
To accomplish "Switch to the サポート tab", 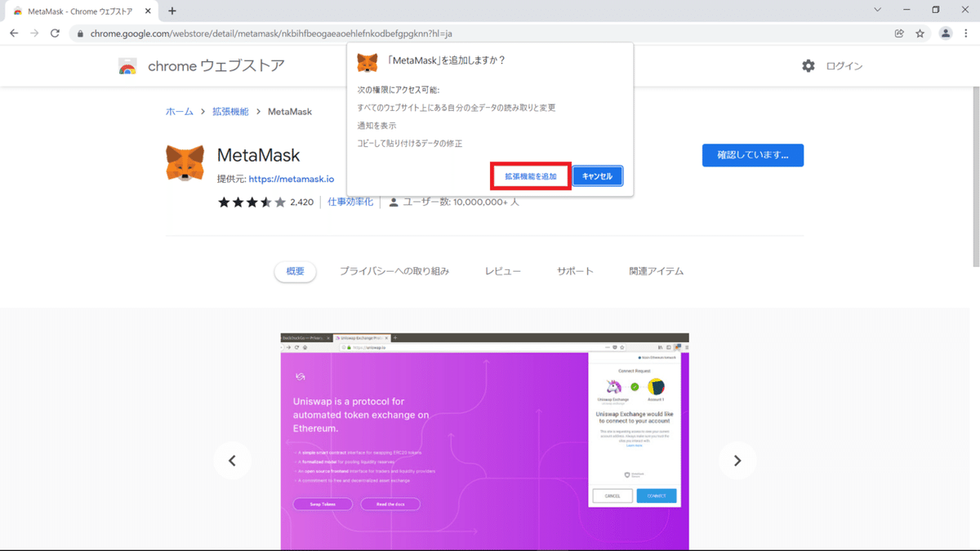I will [x=575, y=270].
